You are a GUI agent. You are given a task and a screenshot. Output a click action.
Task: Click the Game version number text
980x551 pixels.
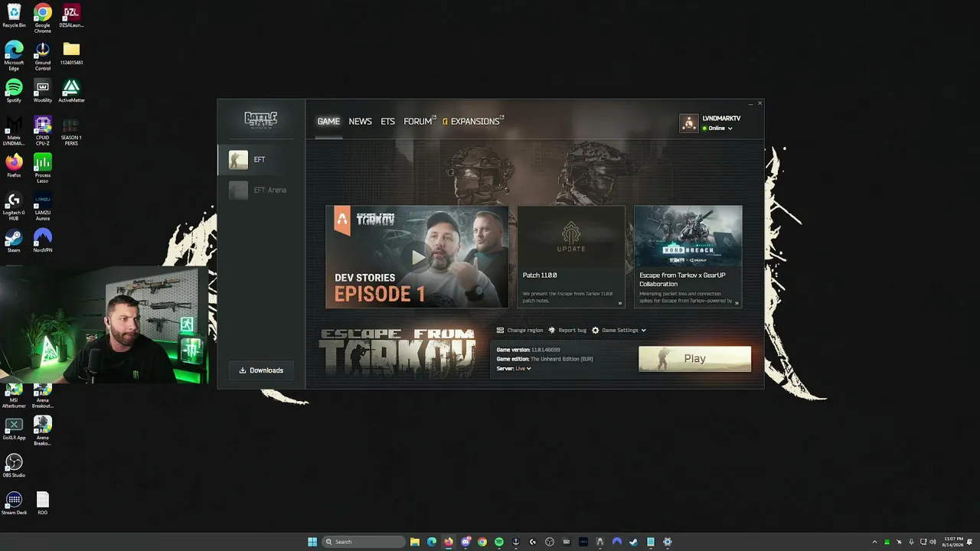(x=545, y=350)
